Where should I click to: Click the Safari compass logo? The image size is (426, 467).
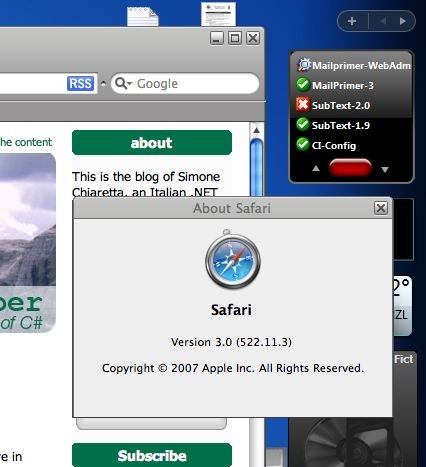tap(233, 260)
